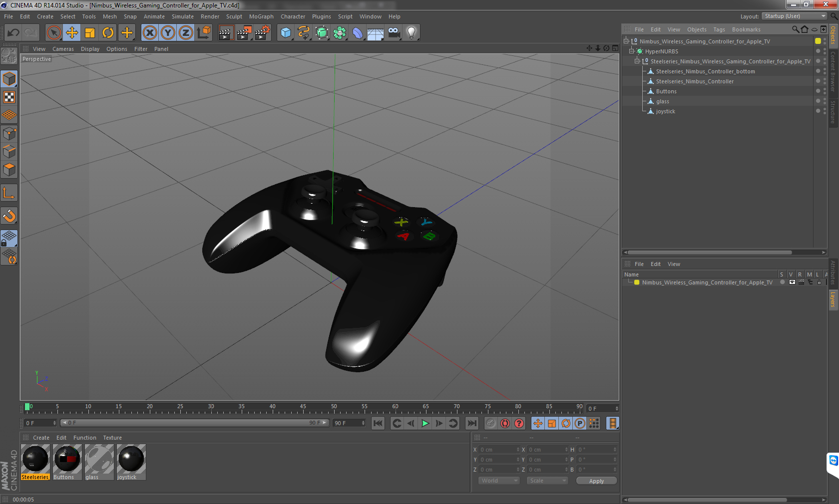Screen dimensions: 839x504
Task: Add a light object
Action: pyautogui.click(x=412, y=33)
